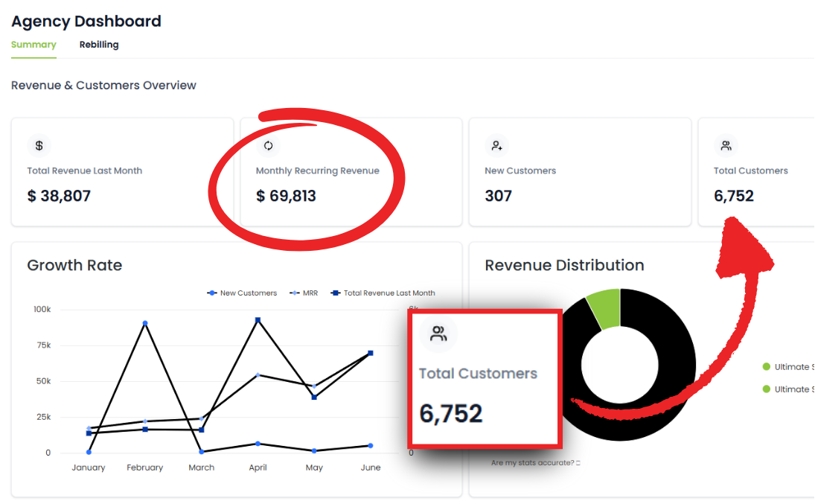Screen dimensions: 815x504
Task: Click the recurring revenue cycle icon
Action: point(268,146)
